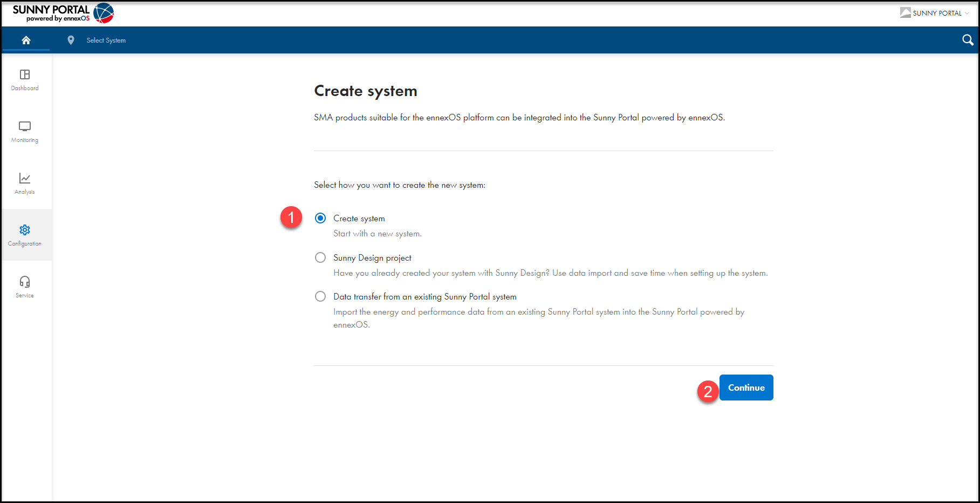Select the Sunny Design project option
The width and height of the screenshot is (980, 503).
(320, 257)
